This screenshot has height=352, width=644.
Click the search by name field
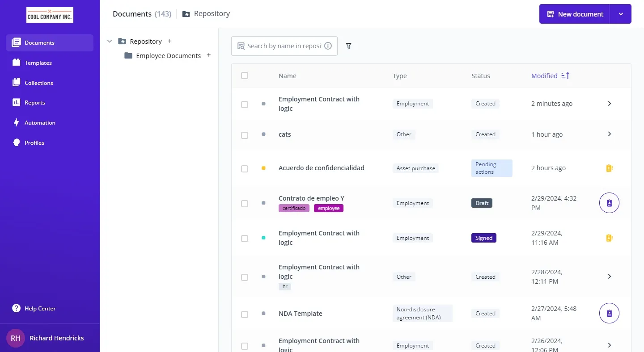point(284,46)
